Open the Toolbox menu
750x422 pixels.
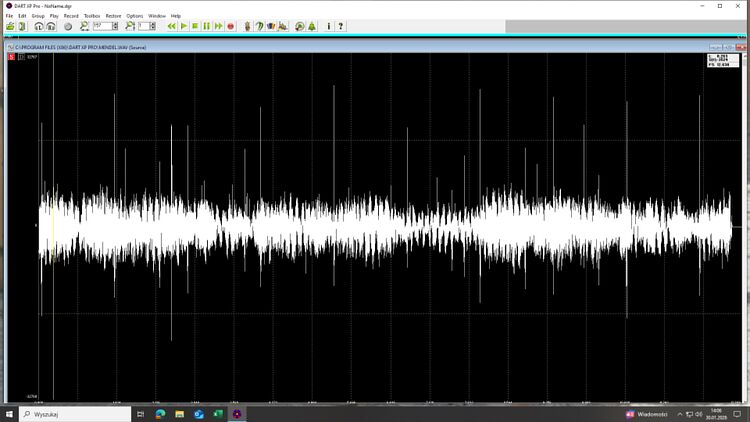(91, 16)
